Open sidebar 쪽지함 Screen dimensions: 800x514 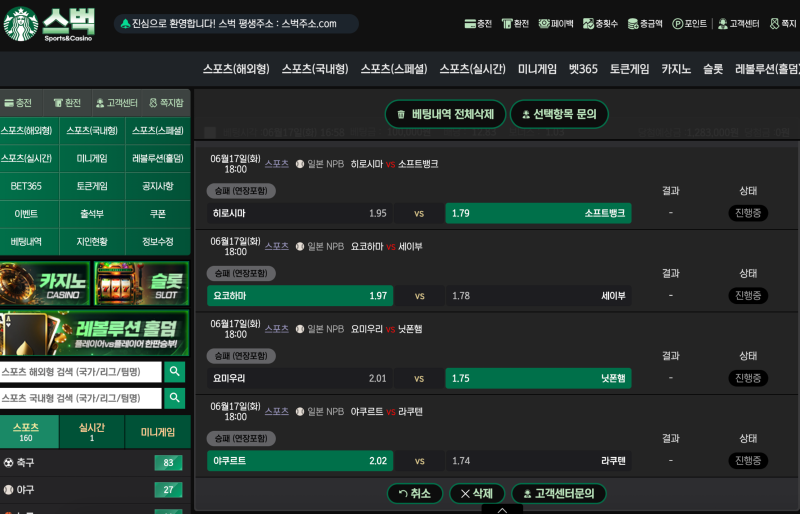(x=166, y=103)
